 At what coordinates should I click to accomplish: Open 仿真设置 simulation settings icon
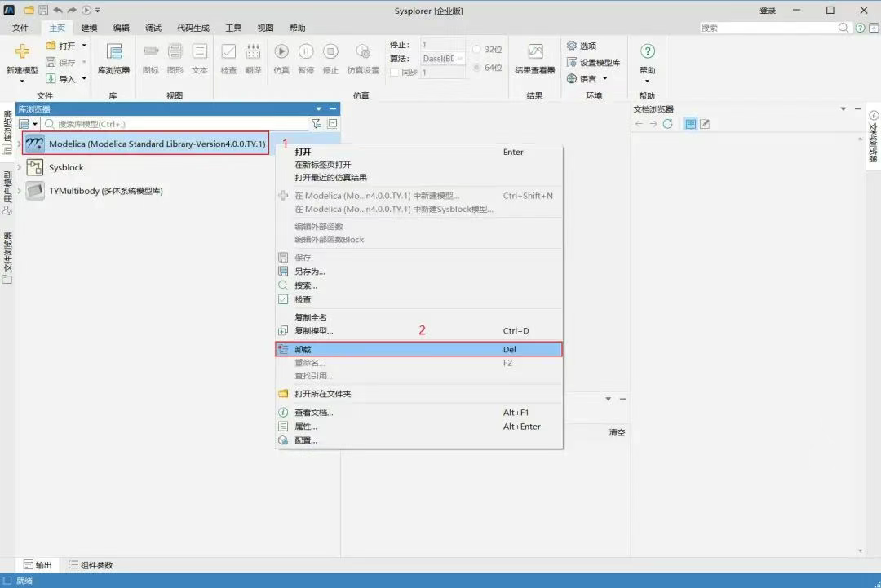click(x=363, y=51)
